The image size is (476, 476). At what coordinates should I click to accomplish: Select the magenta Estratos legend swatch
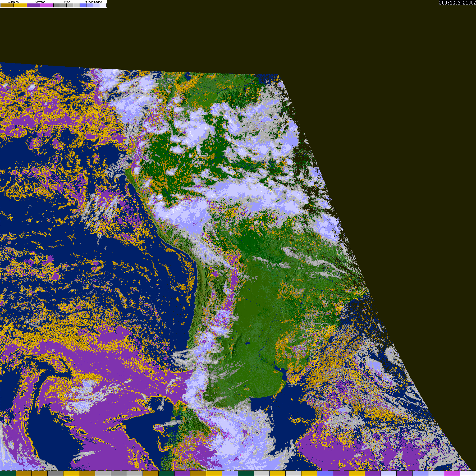pos(47,5)
